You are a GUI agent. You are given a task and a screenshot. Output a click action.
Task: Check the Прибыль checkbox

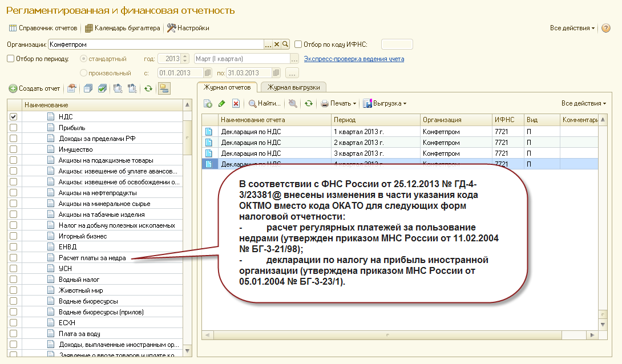14,127
